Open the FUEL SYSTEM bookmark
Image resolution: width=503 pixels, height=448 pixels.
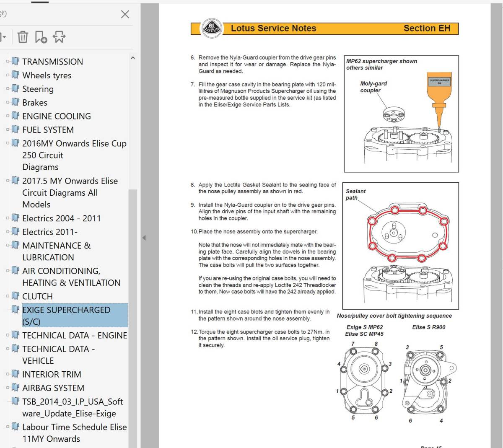point(48,130)
